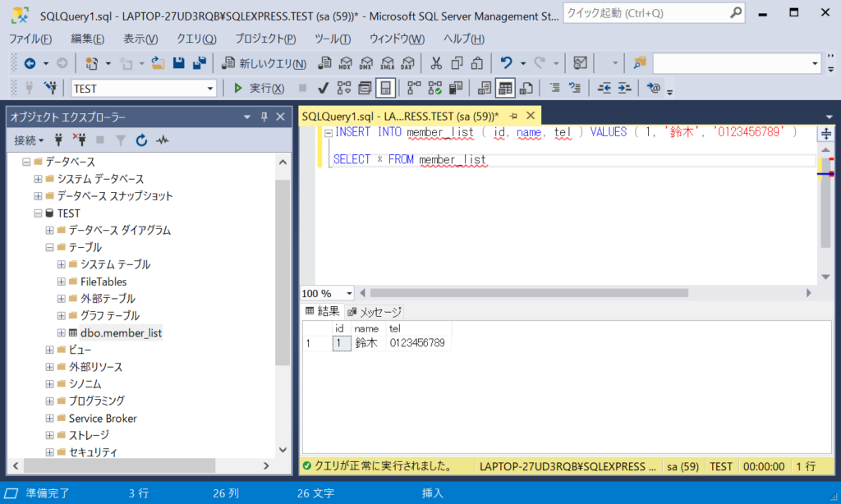Refresh the Object Explorer tree

point(141,140)
